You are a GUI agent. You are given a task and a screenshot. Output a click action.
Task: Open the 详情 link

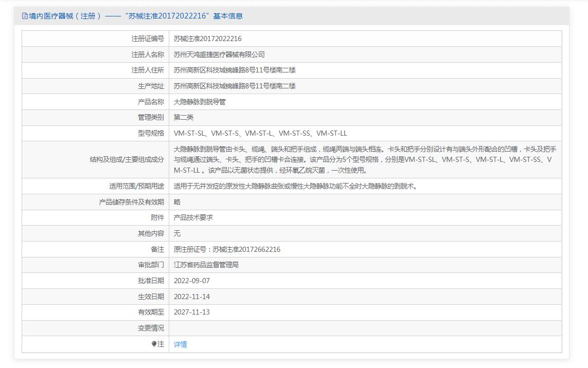180,344
